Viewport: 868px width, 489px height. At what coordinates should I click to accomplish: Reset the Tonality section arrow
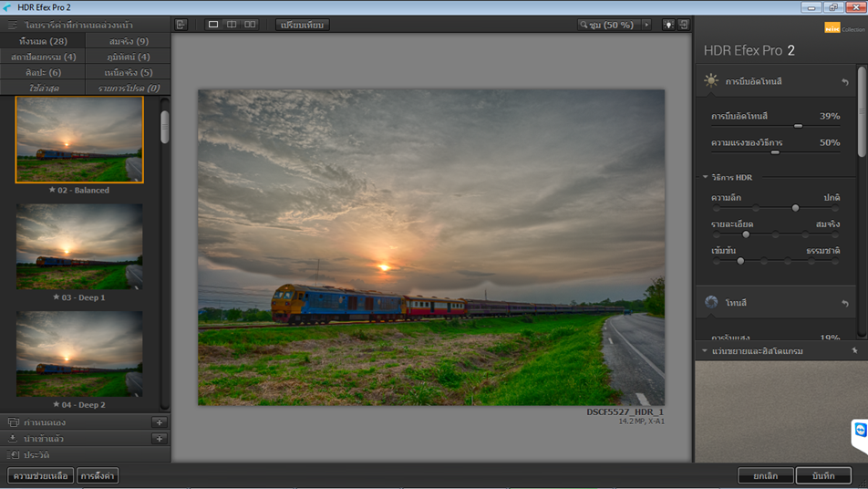click(845, 304)
